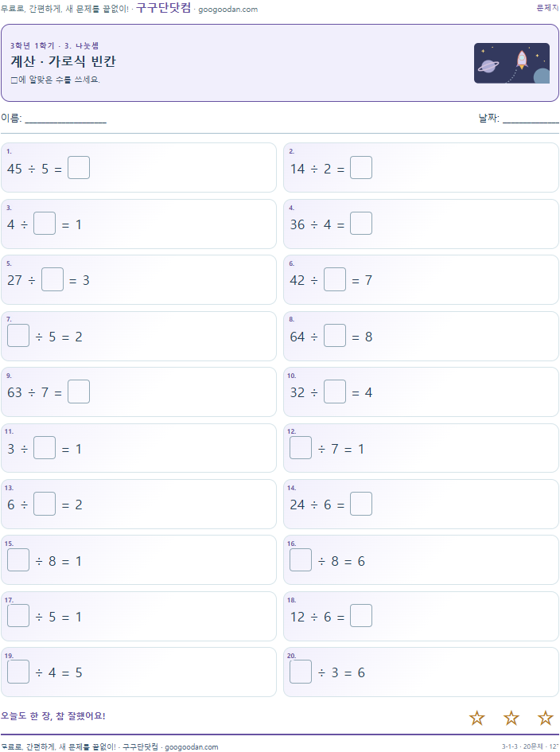This screenshot has width=560, height=752.
Task: Click the last star at the bottom
Action: tap(545, 718)
